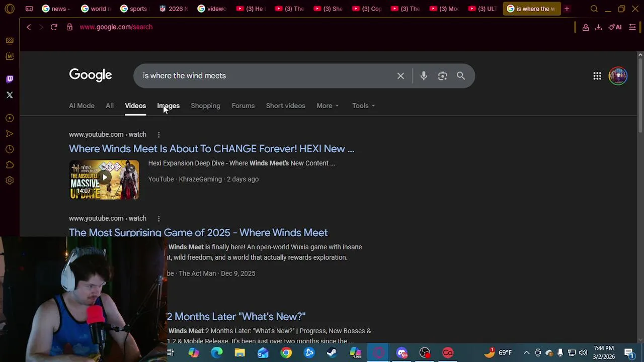Open the AI assistant toolbar button
This screenshot has width=644, height=362.
(x=615, y=27)
